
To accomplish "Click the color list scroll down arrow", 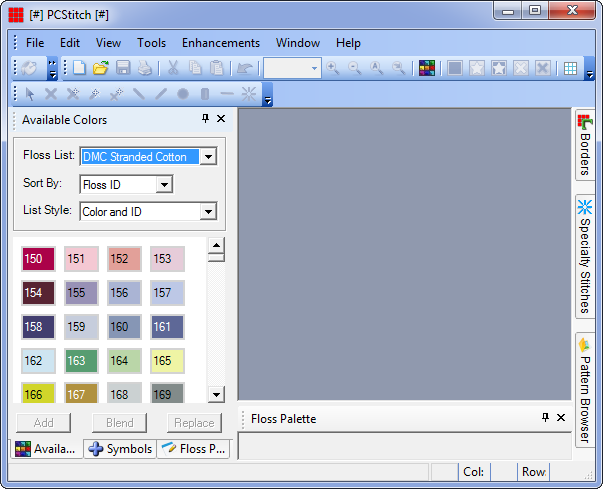I will point(217,394).
